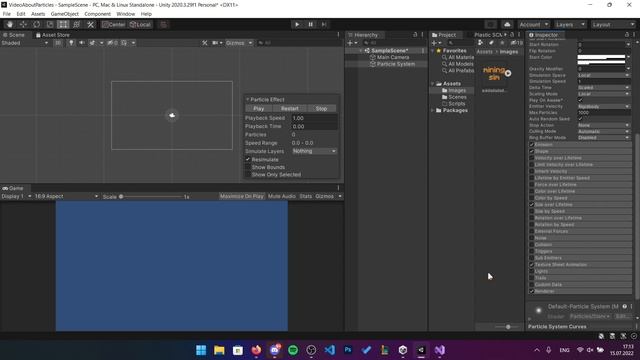Open Emitter Velocity dropdown
The width and height of the screenshot is (640, 360).
click(x=604, y=106)
